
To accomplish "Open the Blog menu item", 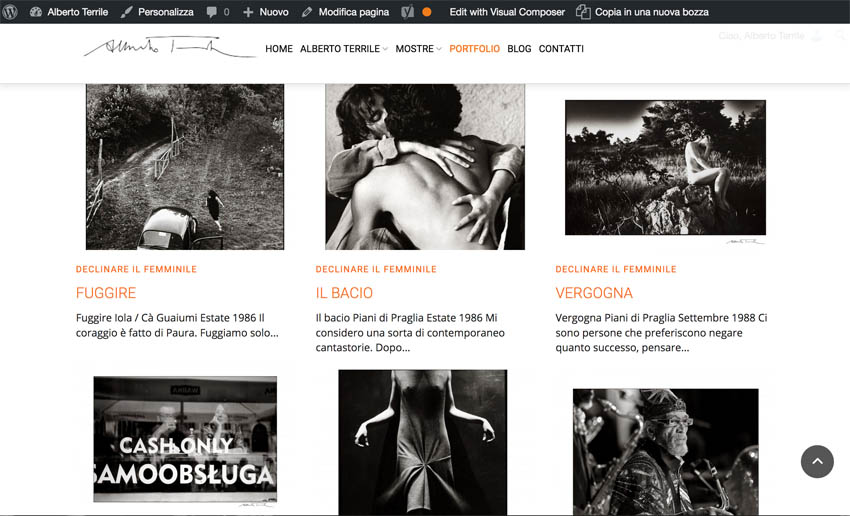I will click(x=519, y=49).
